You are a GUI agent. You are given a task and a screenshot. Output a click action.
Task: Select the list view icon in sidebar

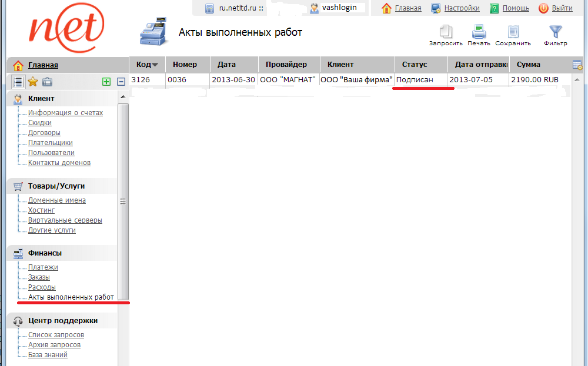(x=18, y=82)
